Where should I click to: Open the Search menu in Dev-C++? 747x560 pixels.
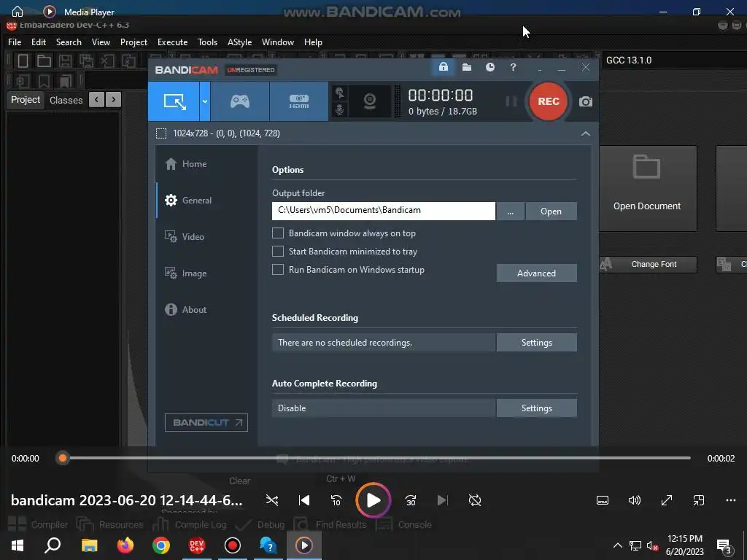coord(69,42)
